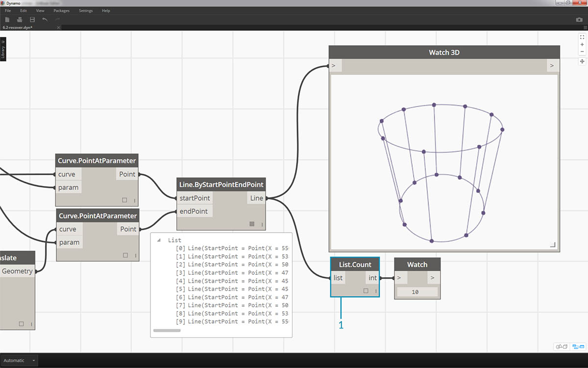
Task: Click the New file toolbar icon
Action: [x=7, y=20]
